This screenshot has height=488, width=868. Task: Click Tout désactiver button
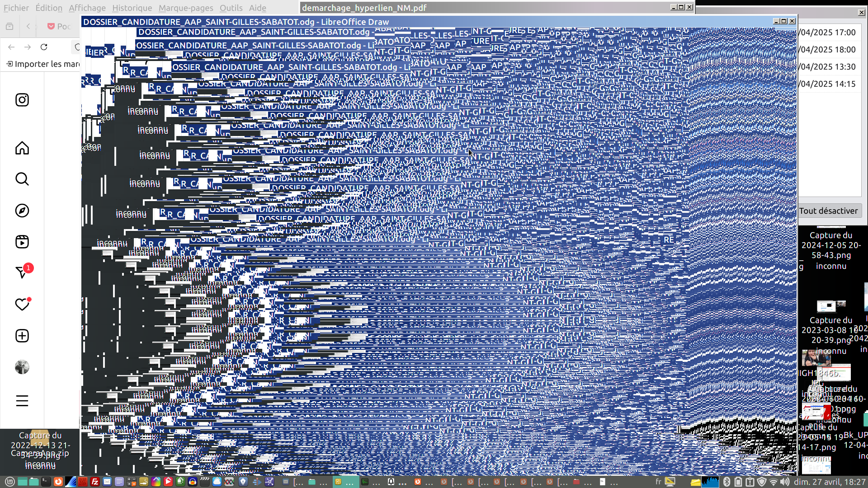(828, 211)
